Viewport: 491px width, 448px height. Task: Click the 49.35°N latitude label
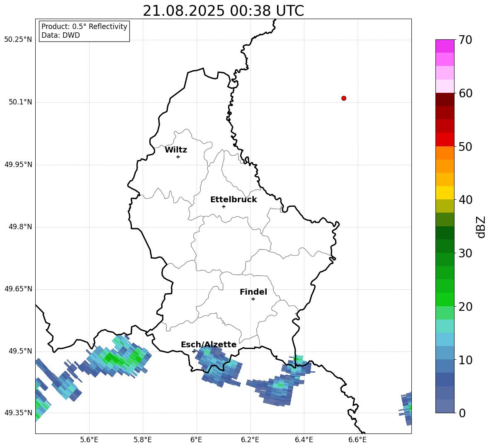pyautogui.click(x=18, y=413)
